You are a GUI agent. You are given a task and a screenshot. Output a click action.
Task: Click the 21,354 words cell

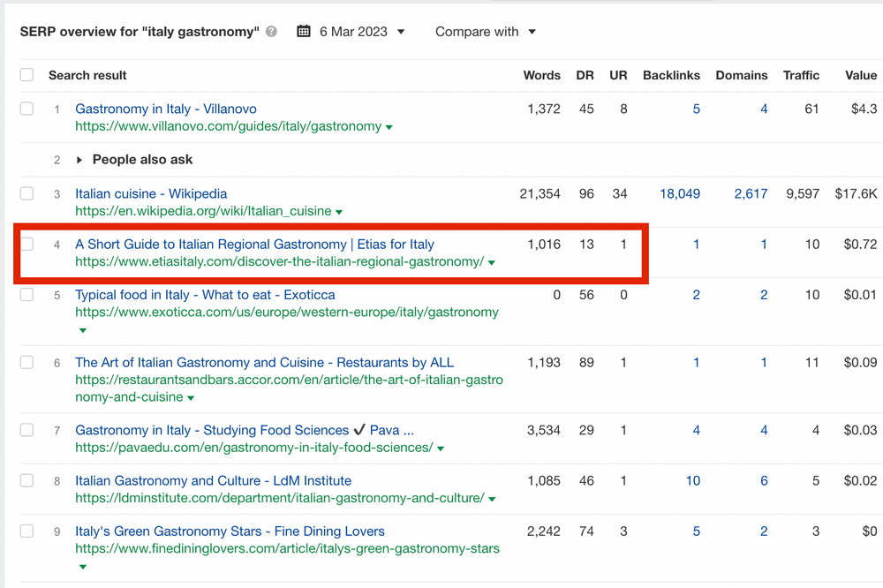click(540, 193)
